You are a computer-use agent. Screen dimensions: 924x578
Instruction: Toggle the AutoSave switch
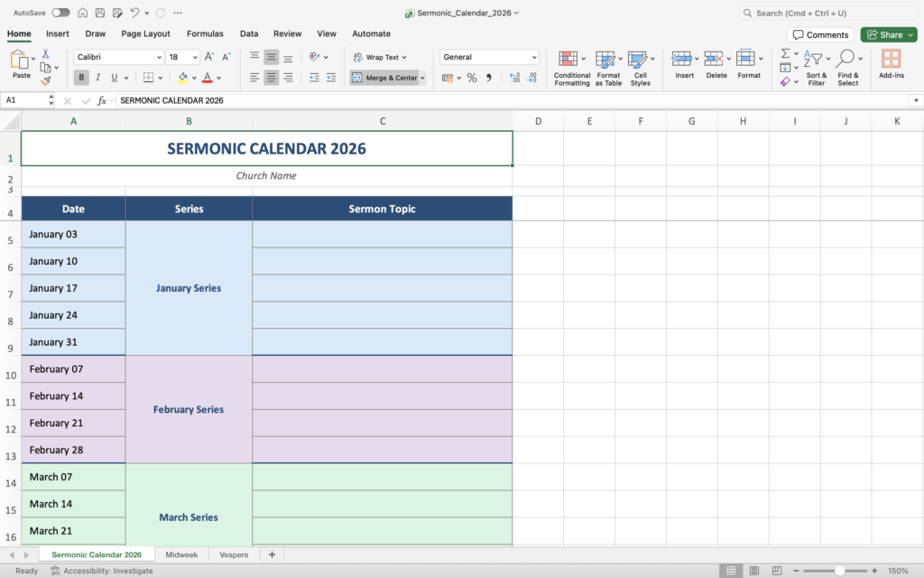60,13
